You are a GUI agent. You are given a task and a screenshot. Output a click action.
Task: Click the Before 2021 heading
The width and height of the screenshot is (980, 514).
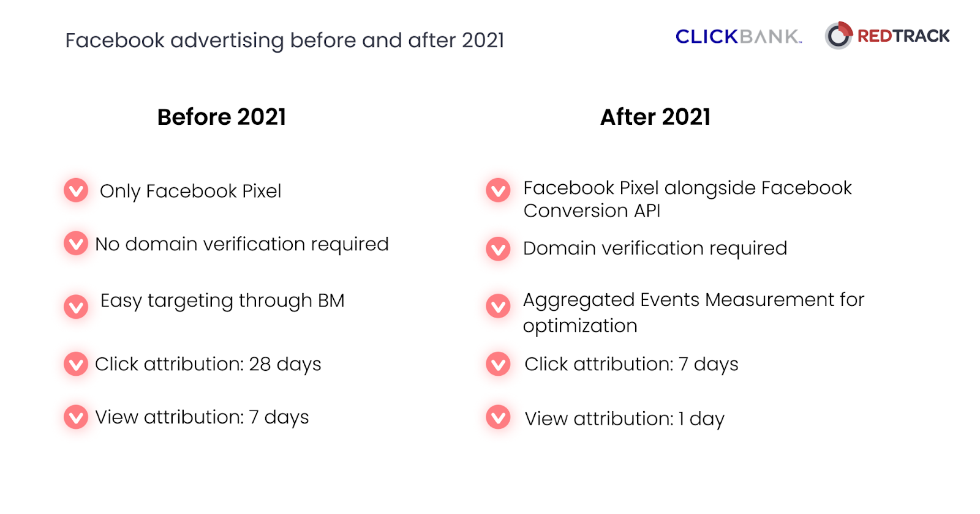click(x=222, y=117)
